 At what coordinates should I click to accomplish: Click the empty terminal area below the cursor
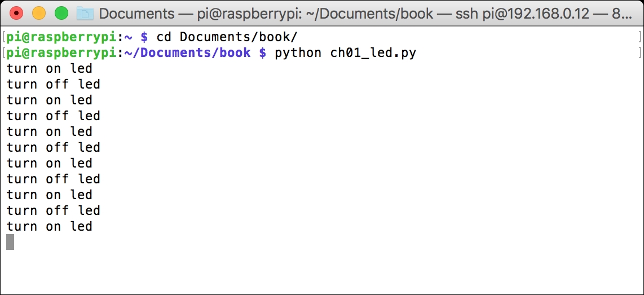(321, 270)
